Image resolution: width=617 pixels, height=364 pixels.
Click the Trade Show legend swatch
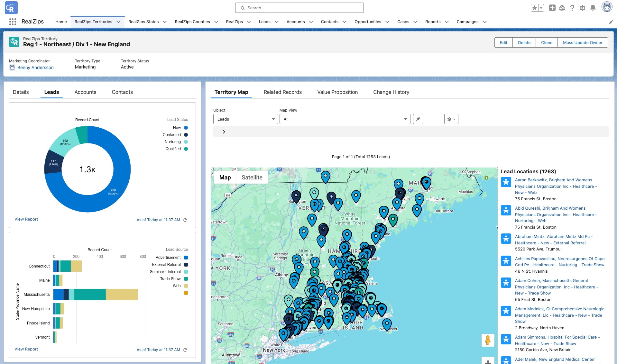(186, 279)
